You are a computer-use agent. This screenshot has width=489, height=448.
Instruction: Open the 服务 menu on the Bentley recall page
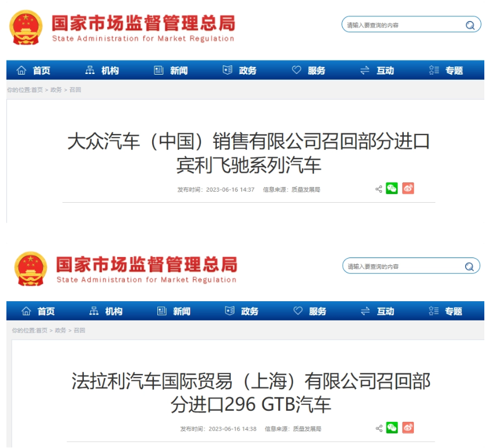tap(316, 70)
